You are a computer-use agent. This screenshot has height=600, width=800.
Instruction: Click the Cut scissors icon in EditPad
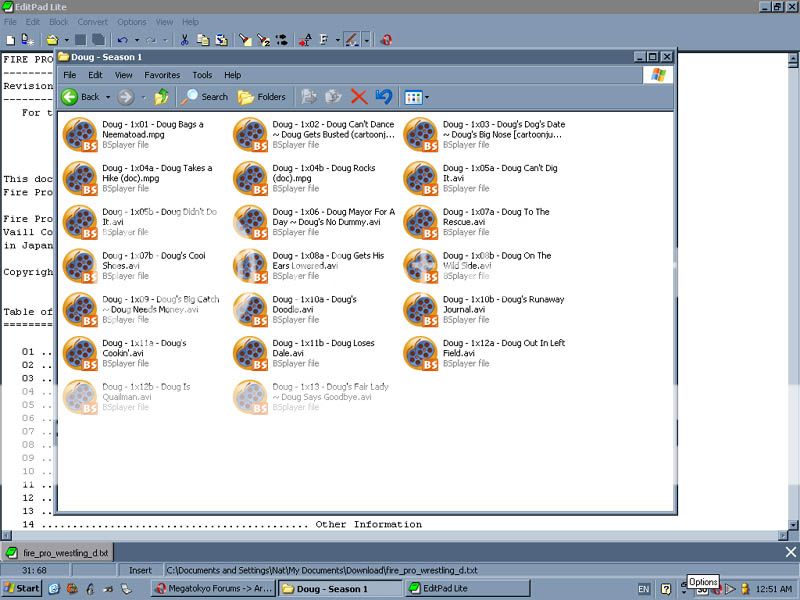[184, 40]
